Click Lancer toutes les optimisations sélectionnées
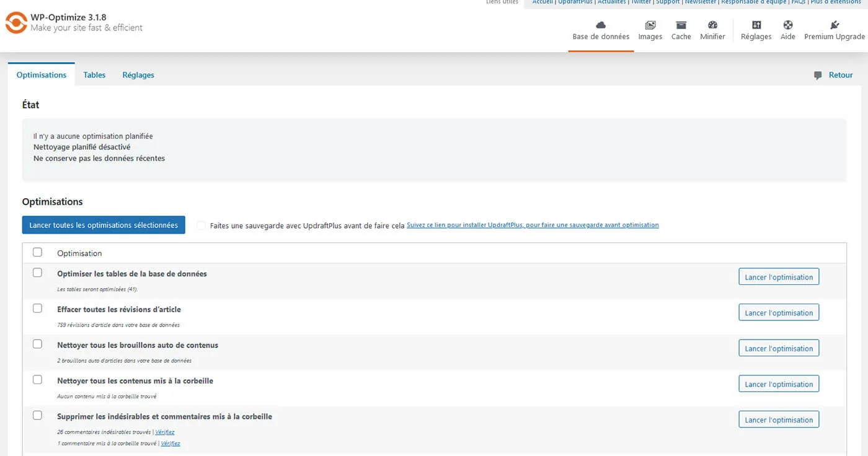868x456 pixels. click(x=104, y=225)
